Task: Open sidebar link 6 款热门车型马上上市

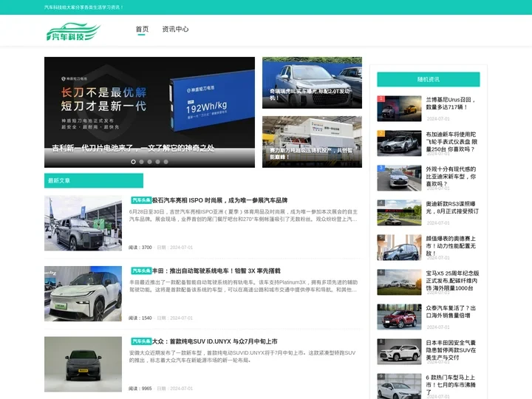Action: pos(451,384)
